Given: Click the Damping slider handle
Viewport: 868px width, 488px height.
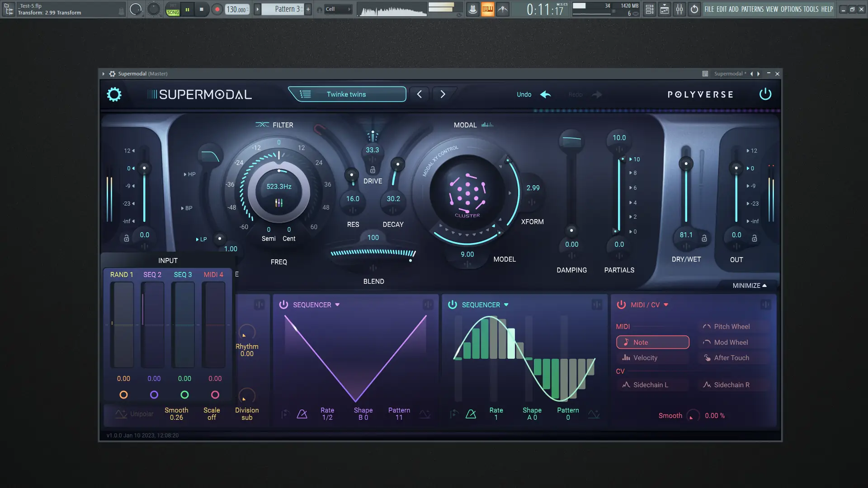Looking at the screenshot, I should pos(571,230).
